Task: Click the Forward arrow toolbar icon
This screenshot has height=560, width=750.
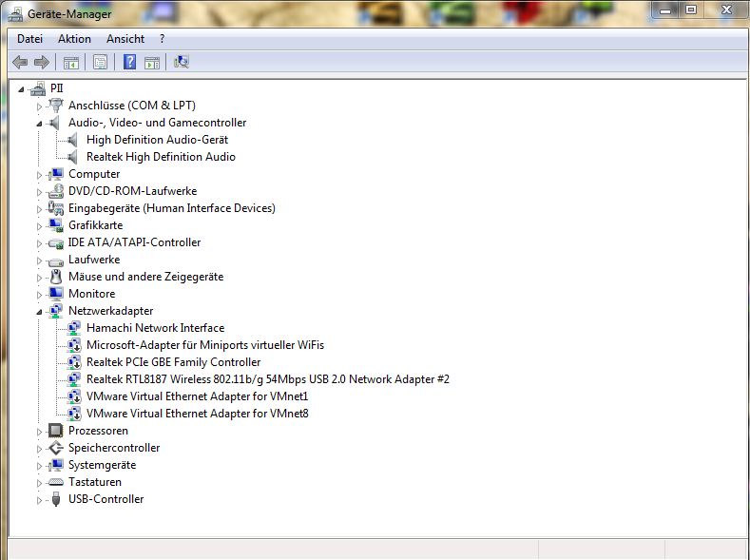Action: [x=42, y=62]
